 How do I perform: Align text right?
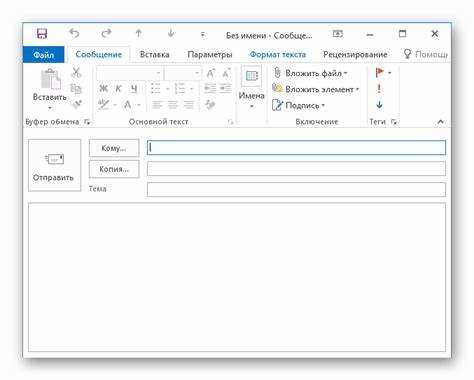click(188, 105)
